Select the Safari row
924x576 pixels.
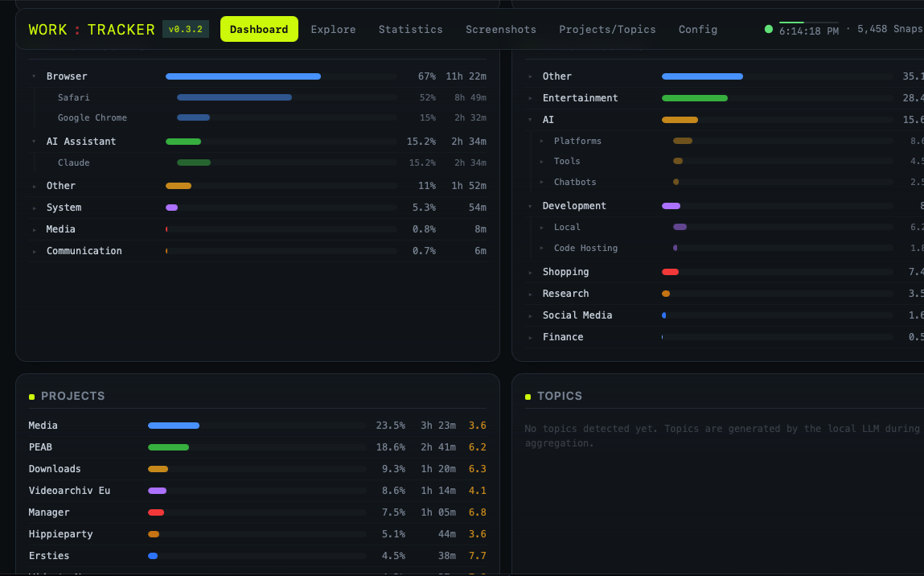click(x=261, y=97)
